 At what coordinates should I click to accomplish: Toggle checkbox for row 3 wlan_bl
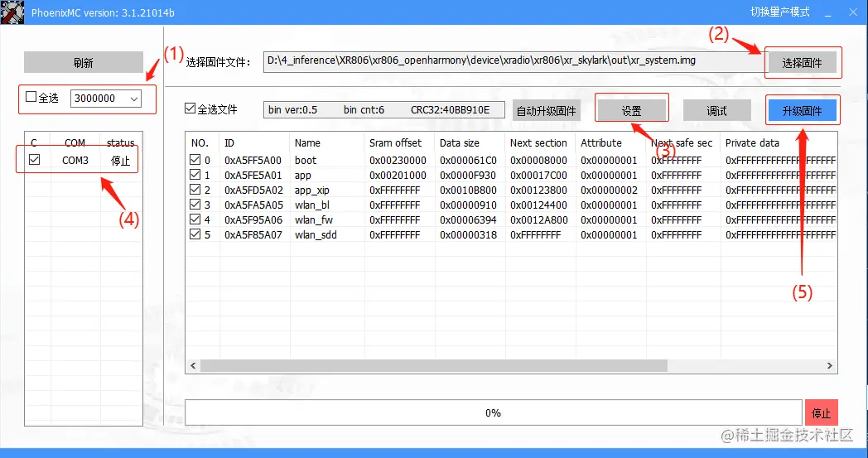pos(195,205)
